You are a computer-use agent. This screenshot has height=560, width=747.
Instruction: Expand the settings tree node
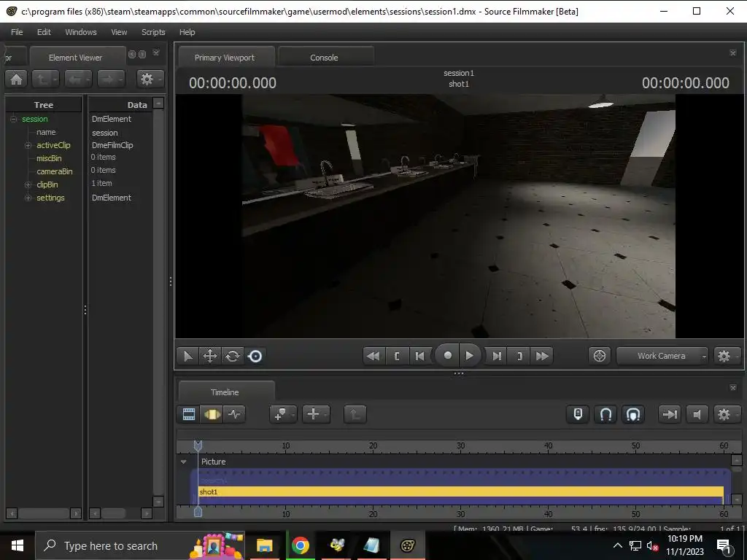point(28,198)
